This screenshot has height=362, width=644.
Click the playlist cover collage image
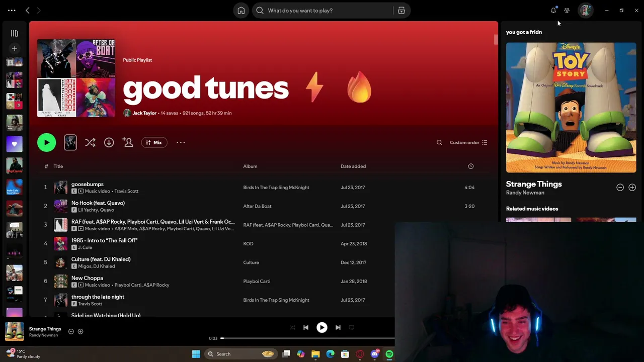coord(76,78)
